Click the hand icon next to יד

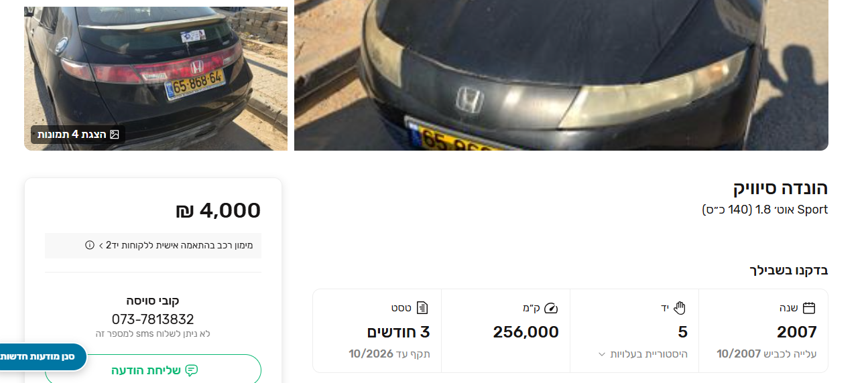[680, 308]
